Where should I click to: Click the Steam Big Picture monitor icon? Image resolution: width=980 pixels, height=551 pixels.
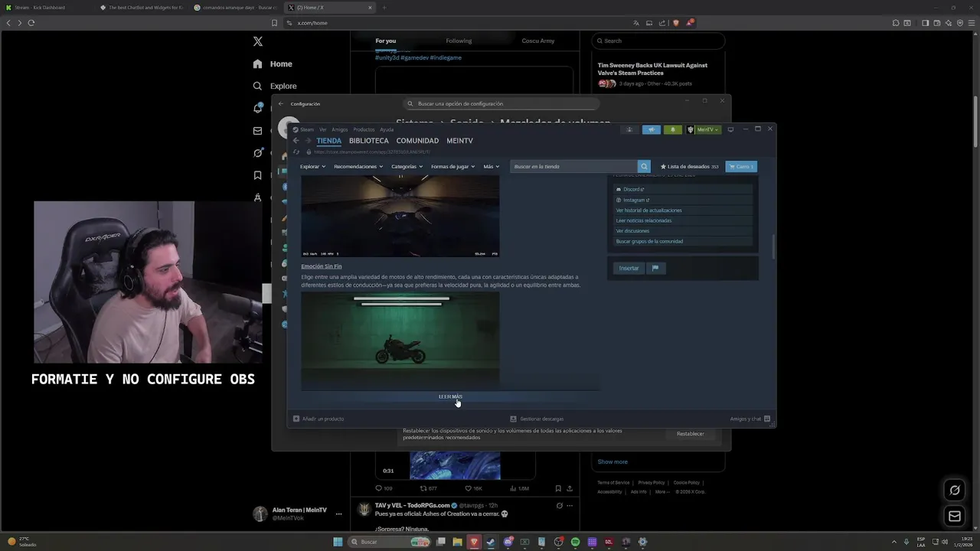coord(730,129)
